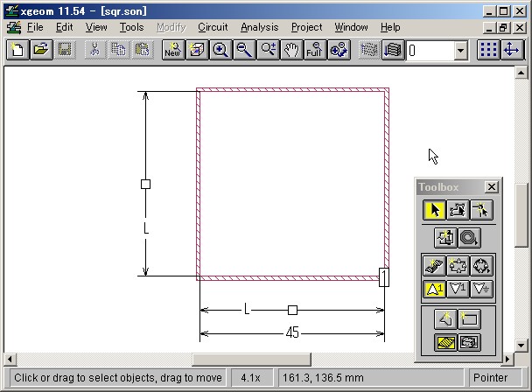The image size is (532, 392).
Task: Open a project with the folder icon
Action: point(41,50)
